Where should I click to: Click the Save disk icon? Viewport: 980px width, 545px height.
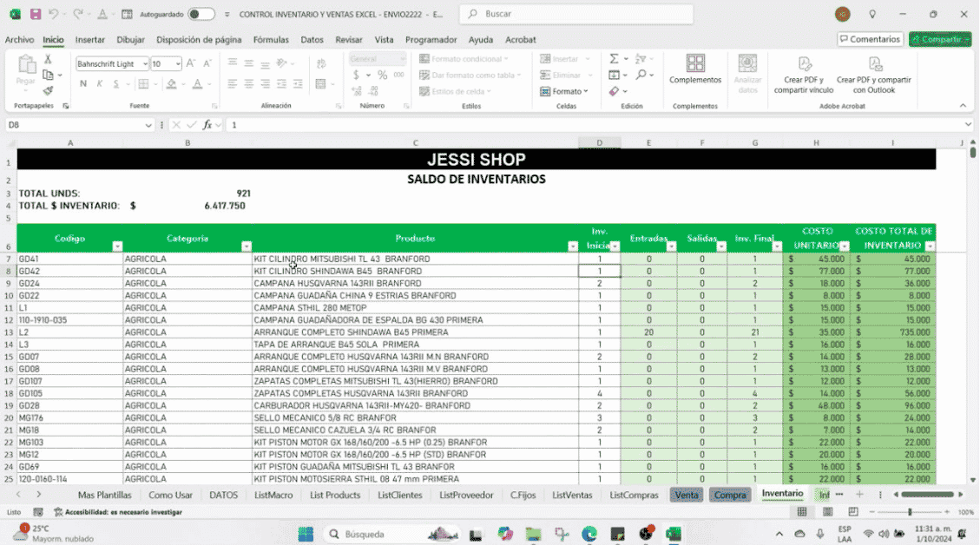coord(35,14)
